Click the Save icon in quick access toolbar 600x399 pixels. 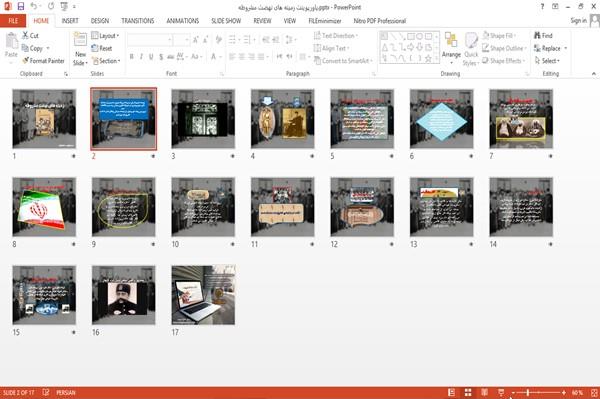(21, 6)
